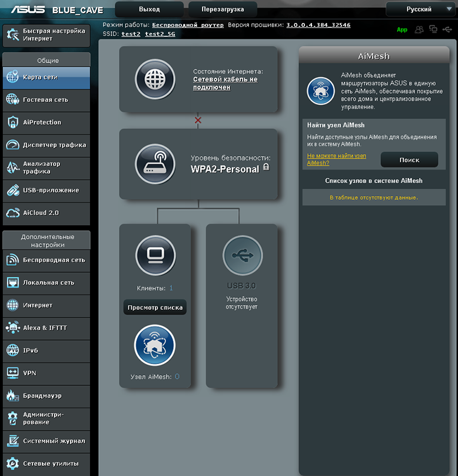Click the AiMesh node icon below clients

click(155, 345)
